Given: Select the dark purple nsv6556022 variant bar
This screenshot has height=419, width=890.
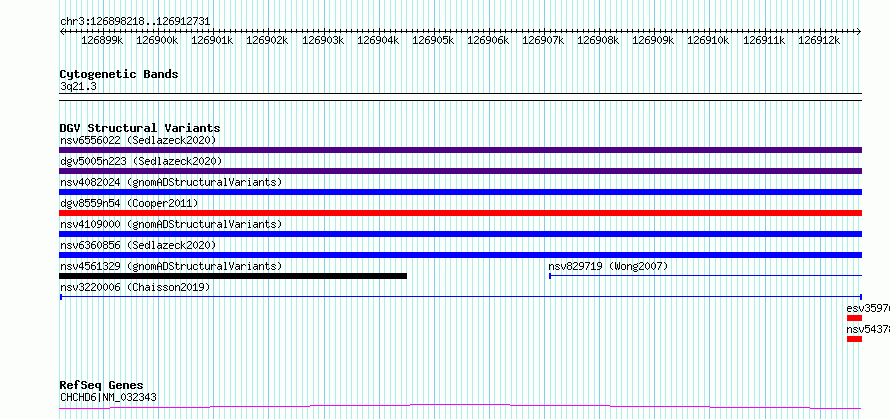Looking at the screenshot, I should (x=460, y=150).
